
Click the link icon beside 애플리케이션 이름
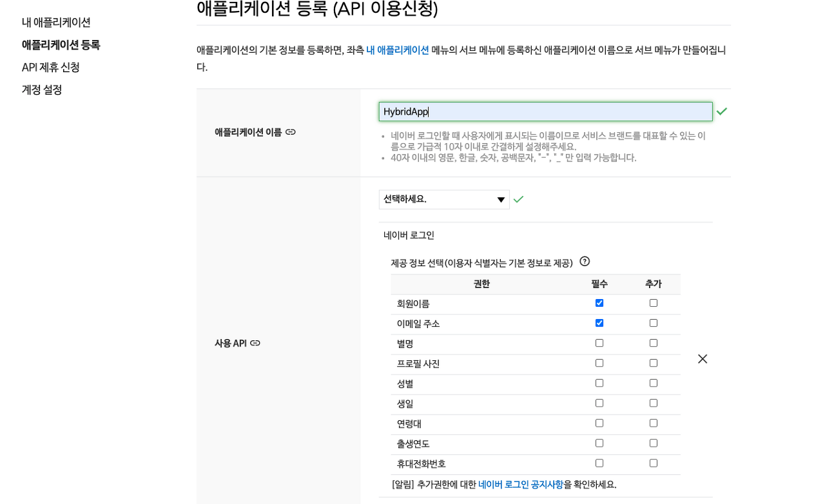[291, 132]
